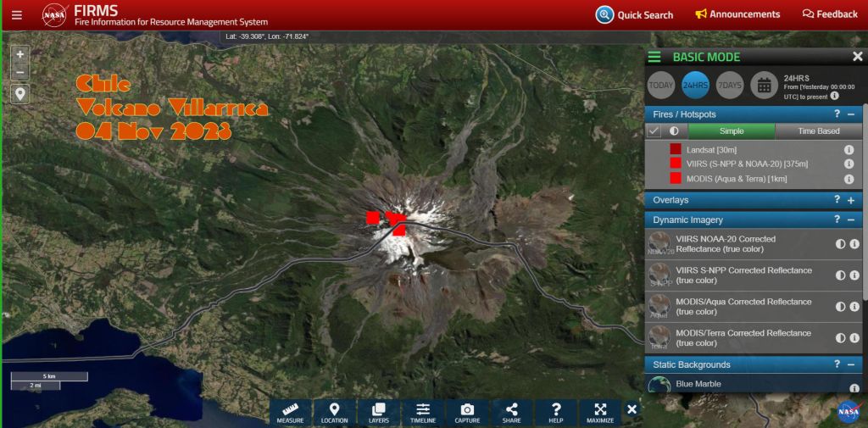Viewport: 868px width, 428px height.
Task: Open the Measure tool
Action: click(290, 413)
